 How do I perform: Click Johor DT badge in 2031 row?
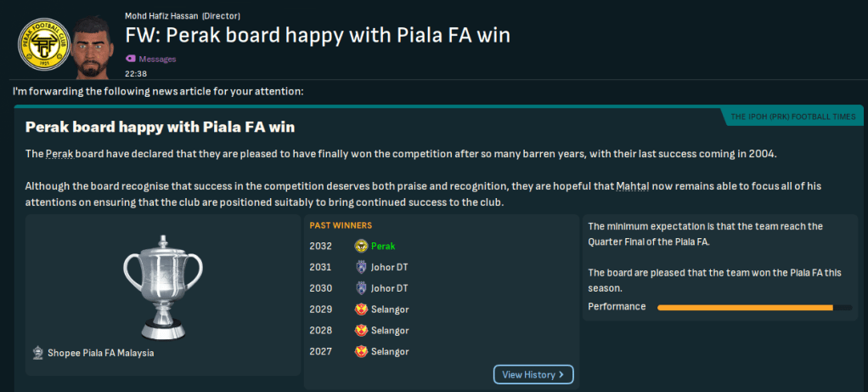[361, 267]
